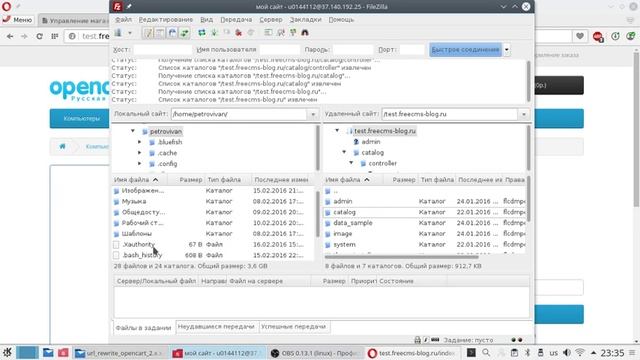
Task: Click the Компьютеры nav button on OpenCart page
Action: tap(82, 118)
